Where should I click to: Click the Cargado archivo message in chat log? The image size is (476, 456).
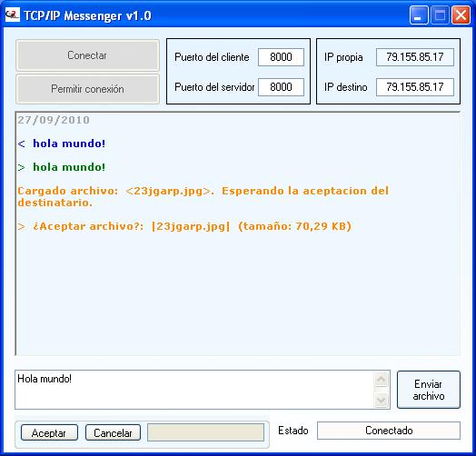pyautogui.click(x=203, y=197)
